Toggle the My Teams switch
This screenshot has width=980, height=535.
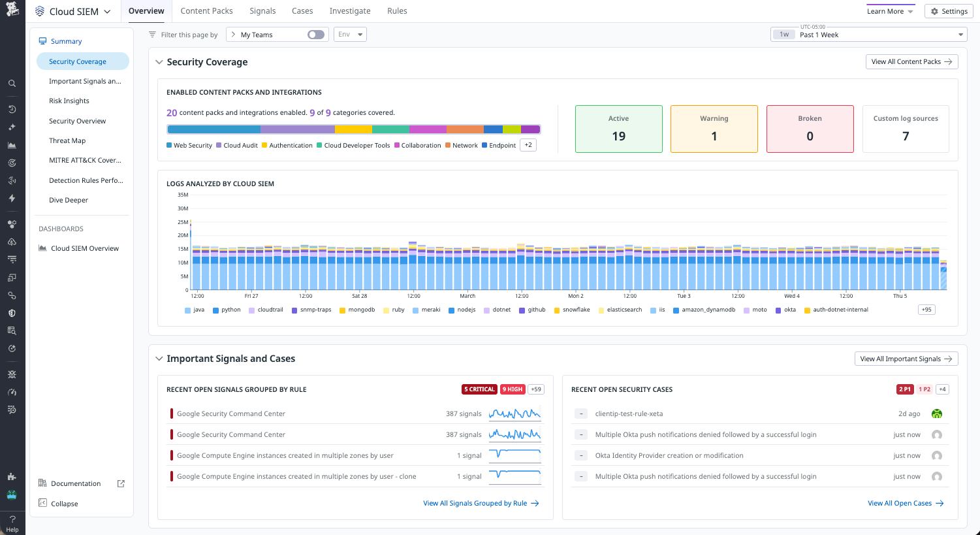316,35
